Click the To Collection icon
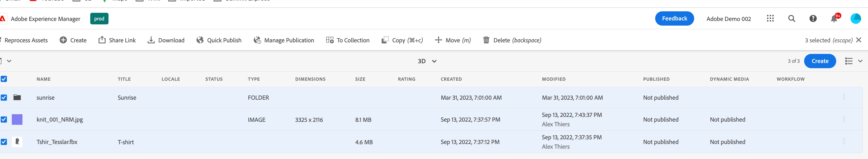This screenshot has width=868, height=159. click(329, 40)
